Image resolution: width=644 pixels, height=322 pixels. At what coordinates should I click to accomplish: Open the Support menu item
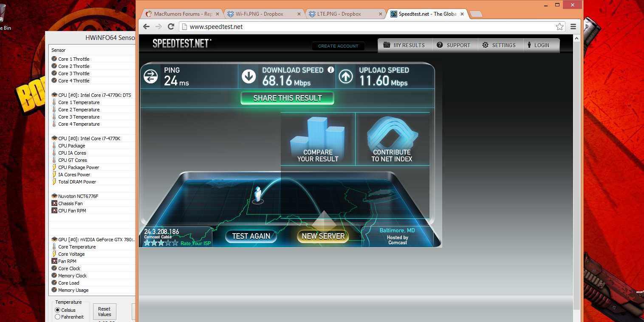tap(454, 45)
